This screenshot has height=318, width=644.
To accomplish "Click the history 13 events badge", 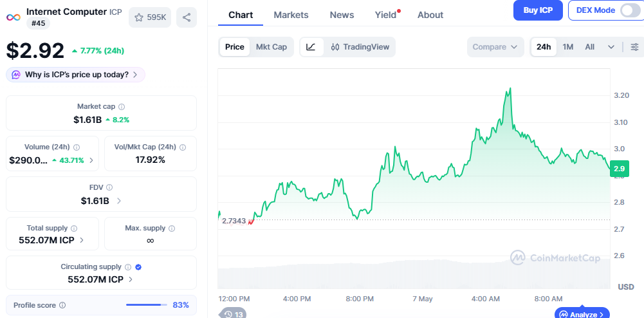I will point(233,314).
